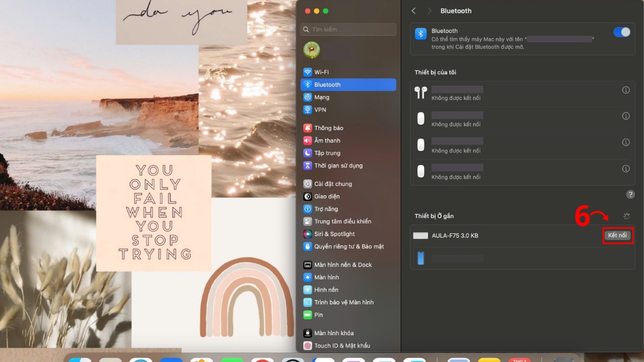Open Thời gian sử dụng settings
The image size is (644, 362).
click(x=348, y=166)
